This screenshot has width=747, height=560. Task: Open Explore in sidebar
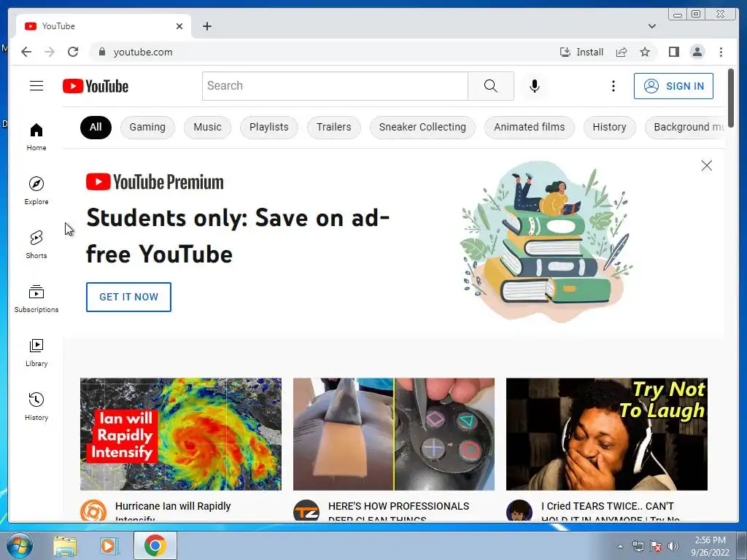pos(36,190)
